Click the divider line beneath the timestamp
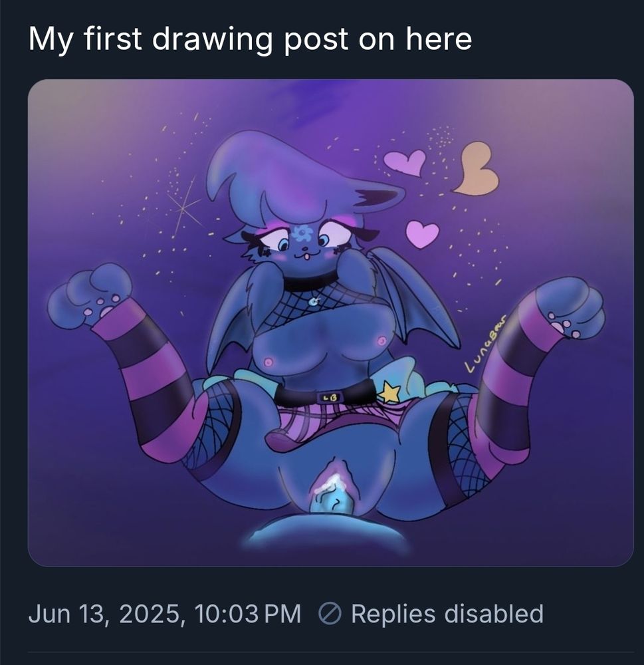Viewport: 644px width, 665px height. pos(322,652)
